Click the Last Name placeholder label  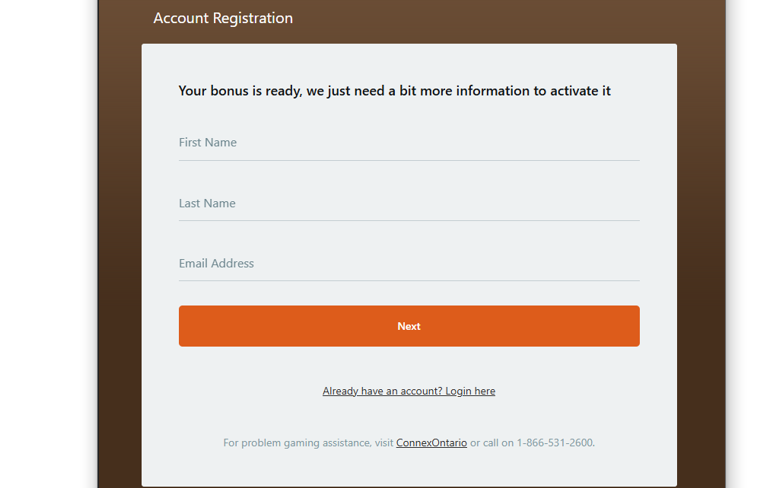207,203
